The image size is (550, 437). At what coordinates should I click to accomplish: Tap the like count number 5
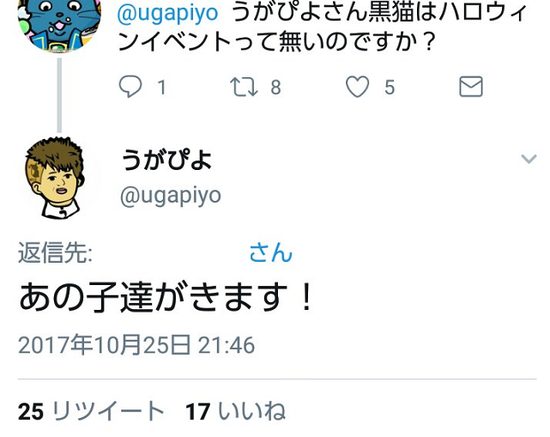pos(389,87)
